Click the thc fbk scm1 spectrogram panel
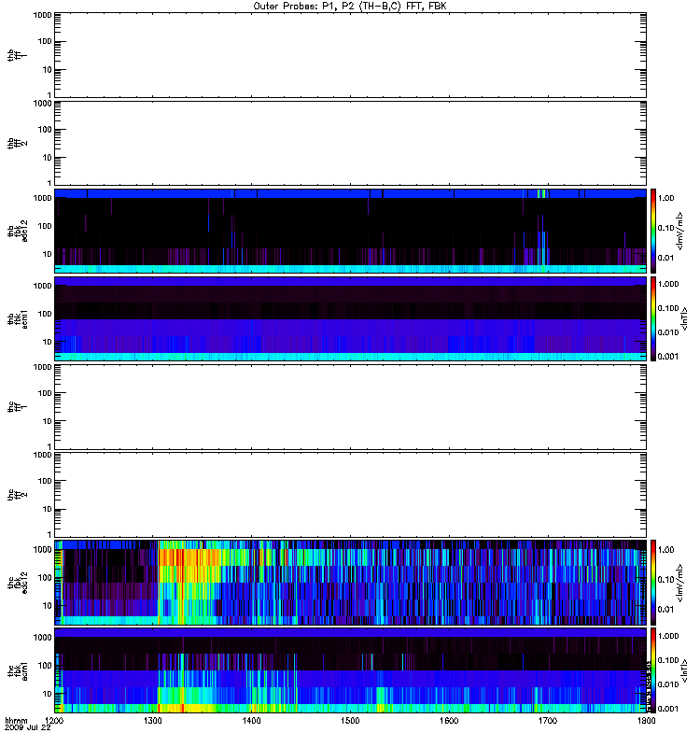The image size is (700, 747). coord(351,670)
